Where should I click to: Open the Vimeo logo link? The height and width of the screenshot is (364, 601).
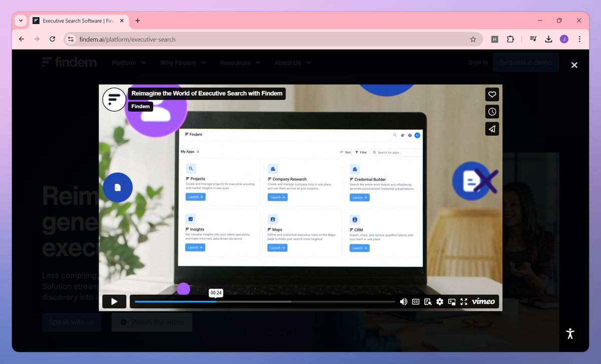[x=483, y=301]
